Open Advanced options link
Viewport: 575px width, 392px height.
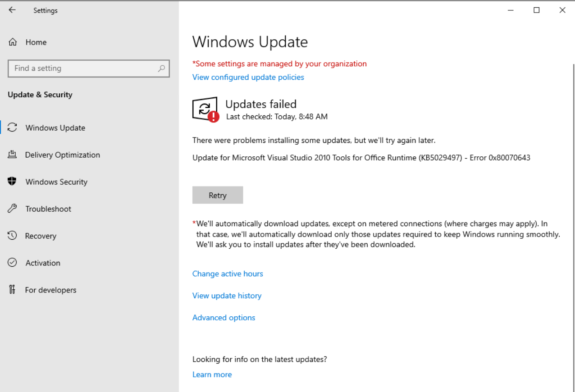pyautogui.click(x=224, y=318)
